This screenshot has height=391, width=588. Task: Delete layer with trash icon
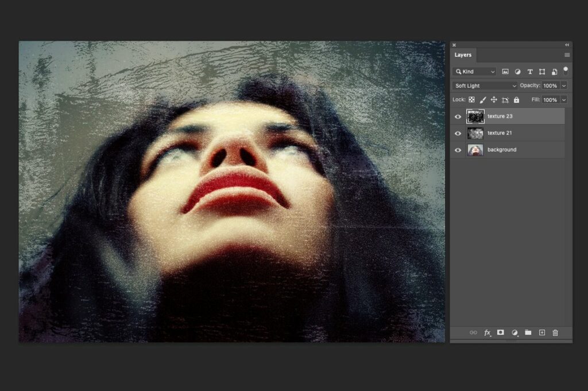click(555, 332)
